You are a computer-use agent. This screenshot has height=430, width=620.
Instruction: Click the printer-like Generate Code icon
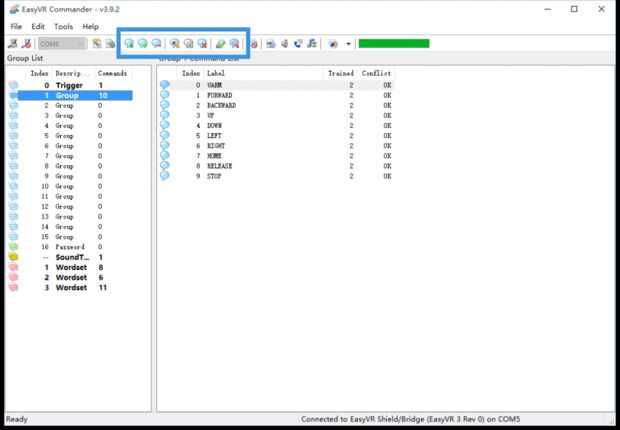pos(270,44)
